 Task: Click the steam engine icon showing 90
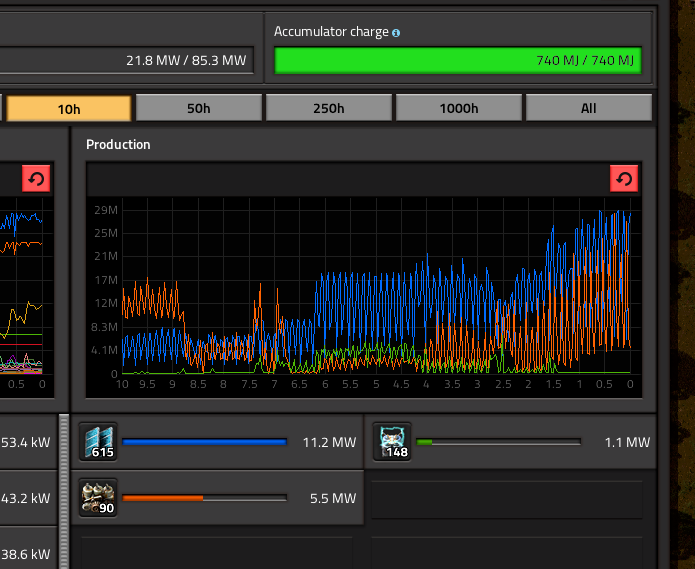(x=98, y=497)
